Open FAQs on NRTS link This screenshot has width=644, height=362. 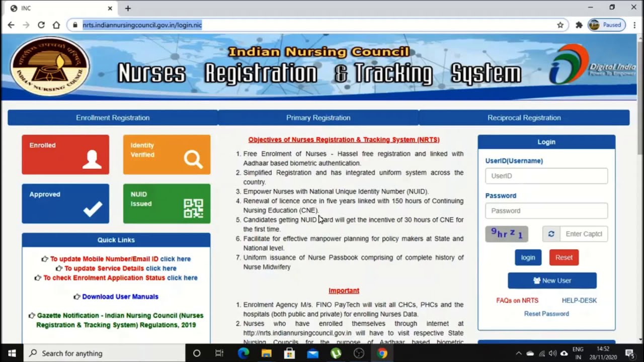(x=517, y=300)
